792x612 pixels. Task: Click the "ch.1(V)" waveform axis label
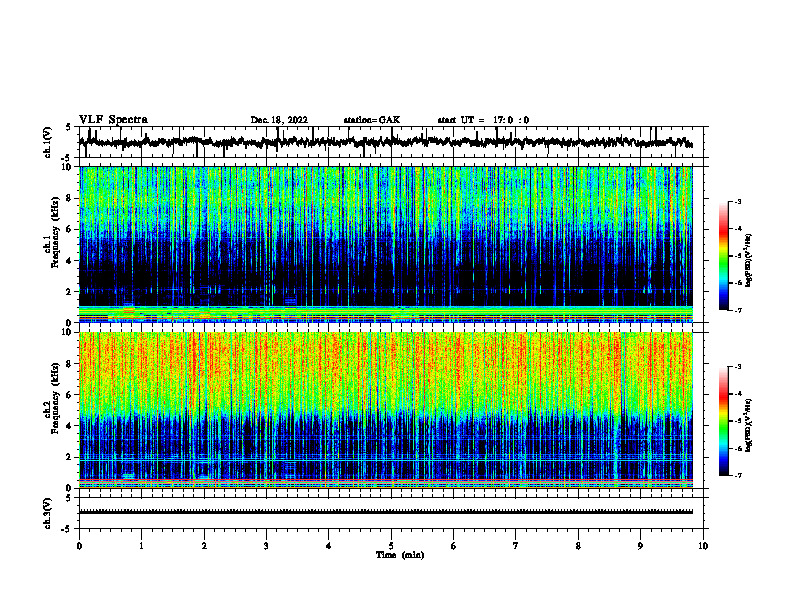point(48,142)
